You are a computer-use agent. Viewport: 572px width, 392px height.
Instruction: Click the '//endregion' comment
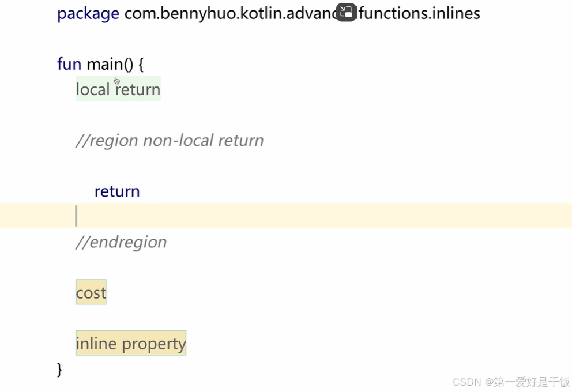pyautogui.click(x=121, y=243)
